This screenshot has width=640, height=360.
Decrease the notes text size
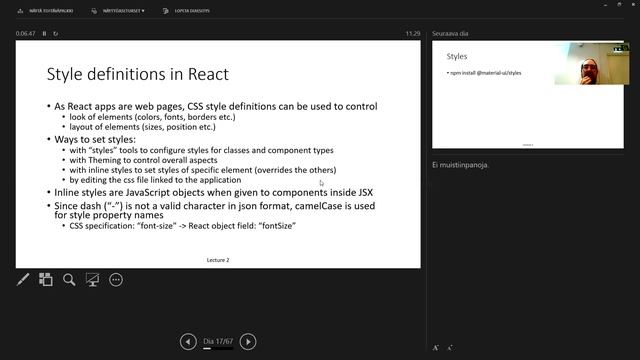click(449, 348)
